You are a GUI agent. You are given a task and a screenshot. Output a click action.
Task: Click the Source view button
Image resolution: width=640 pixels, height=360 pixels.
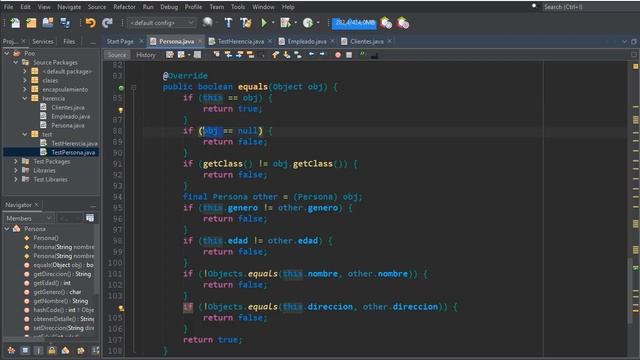[117, 55]
